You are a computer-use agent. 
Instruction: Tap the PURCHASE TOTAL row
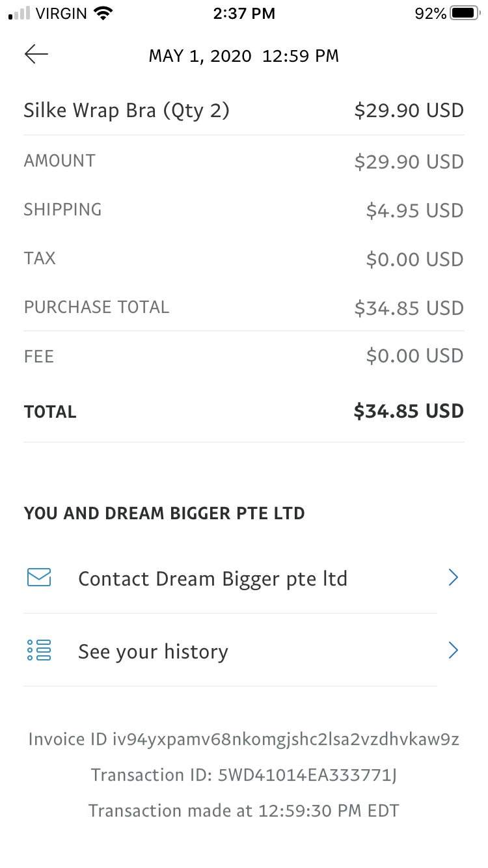click(244, 307)
